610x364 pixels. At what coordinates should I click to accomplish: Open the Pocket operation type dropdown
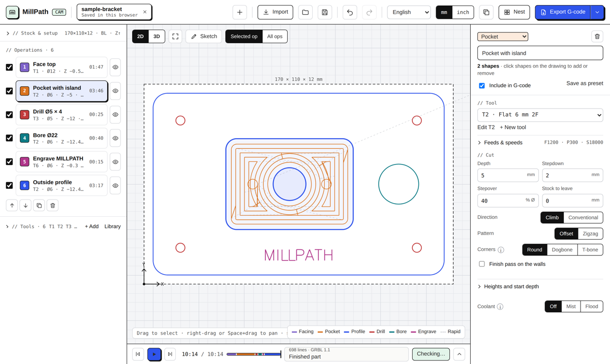[503, 37]
